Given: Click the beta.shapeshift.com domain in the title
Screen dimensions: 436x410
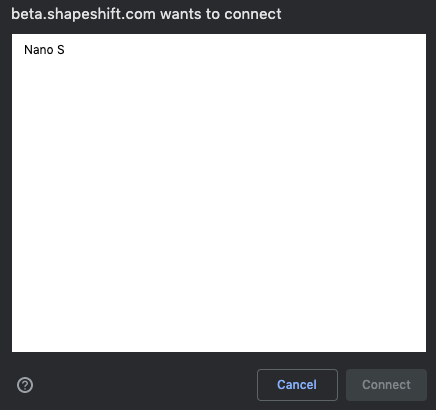Looking at the screenshot, I should click(x=83, y=14).
